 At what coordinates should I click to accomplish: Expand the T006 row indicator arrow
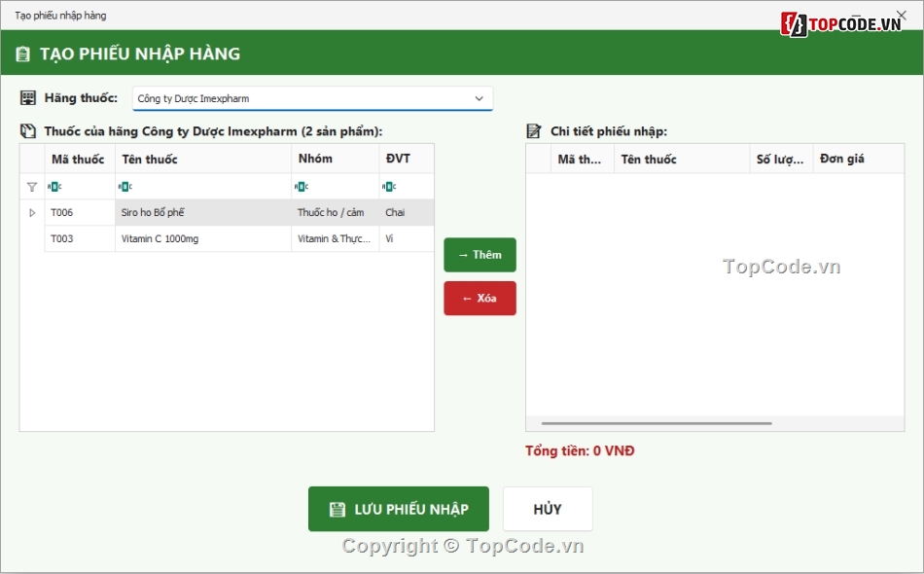(32, 213)
